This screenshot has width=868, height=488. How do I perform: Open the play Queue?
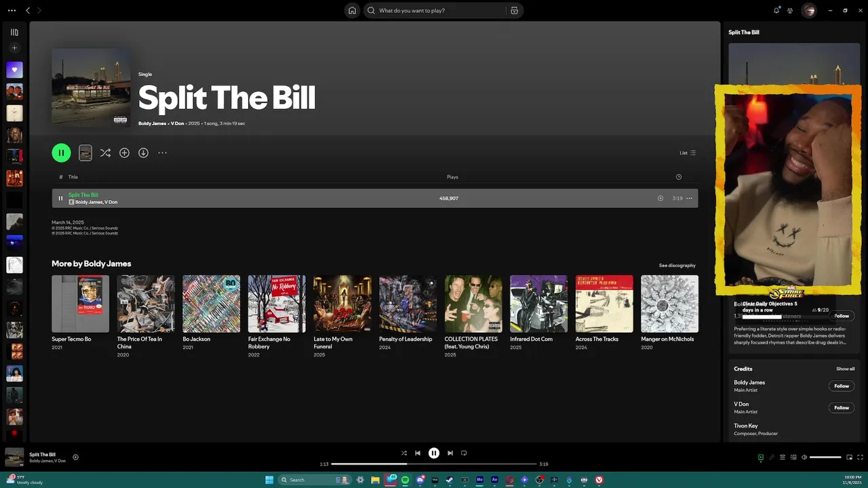point(782,457)
